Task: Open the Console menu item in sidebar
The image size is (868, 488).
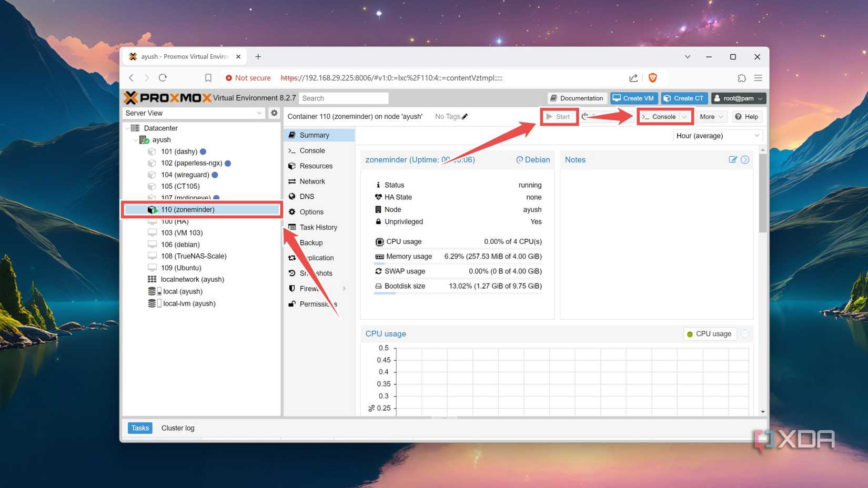Action: point(319,150)
